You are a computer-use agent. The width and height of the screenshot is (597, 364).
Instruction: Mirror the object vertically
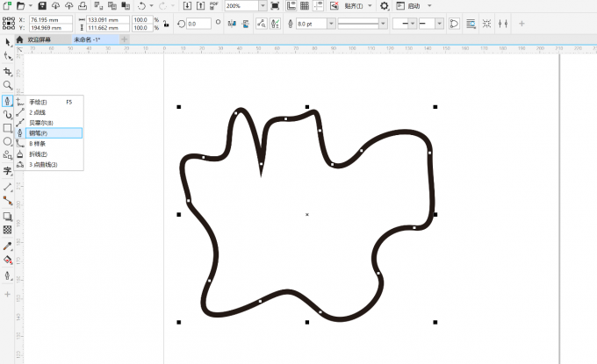coord(246,24)
